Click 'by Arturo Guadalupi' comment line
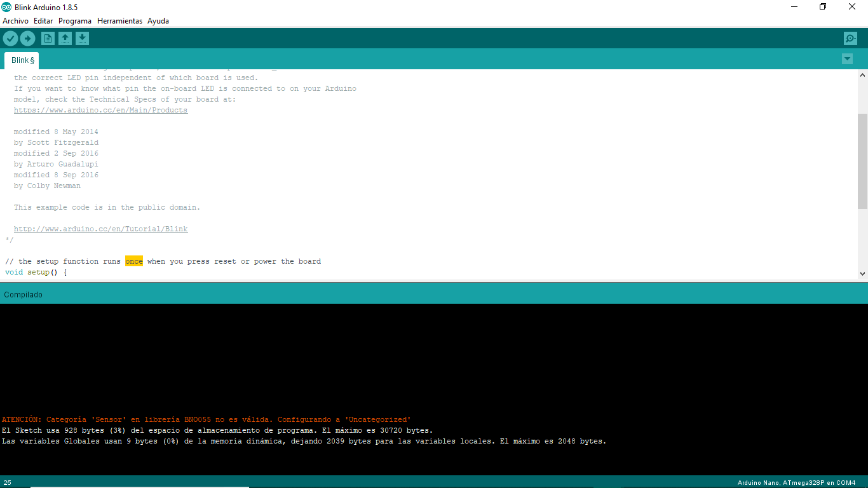The height and width of the screenshot is (488, 868). pos(56,165)
